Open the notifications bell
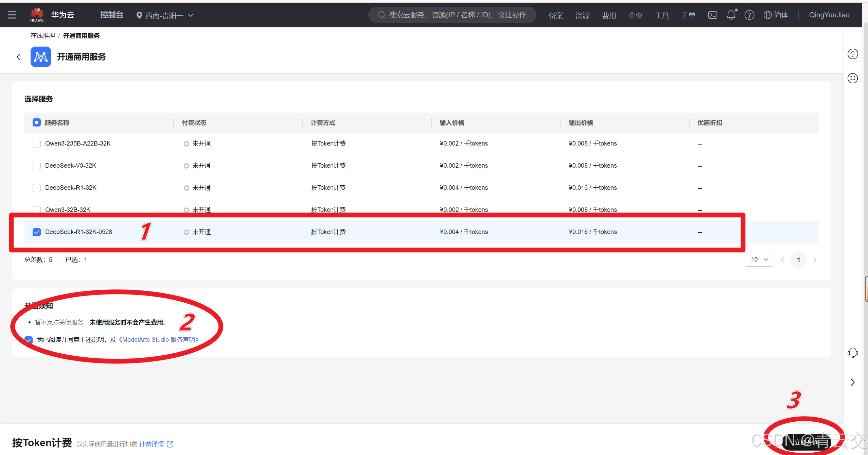The height and width of the screenshot is (455, 868). point(731,15)
